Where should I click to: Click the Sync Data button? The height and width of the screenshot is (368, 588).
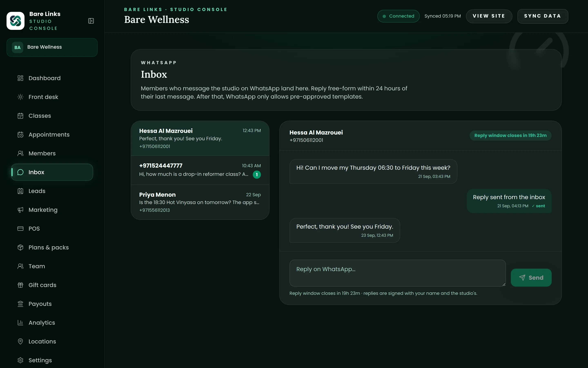542,16
